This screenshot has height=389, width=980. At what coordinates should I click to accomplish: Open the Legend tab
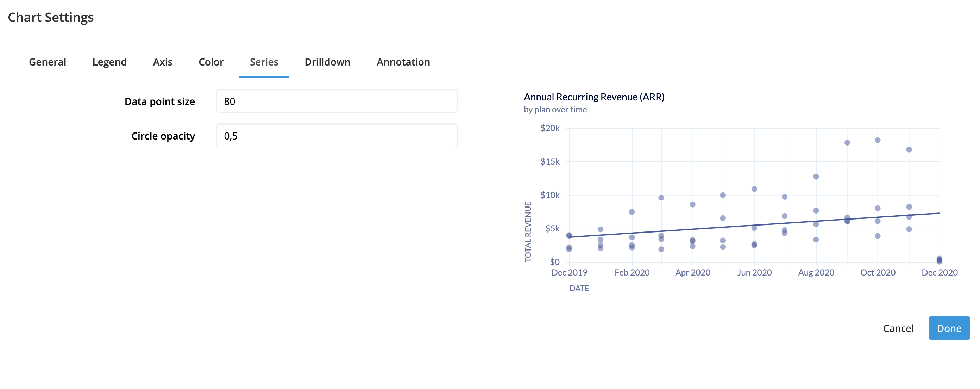(109, 62)
